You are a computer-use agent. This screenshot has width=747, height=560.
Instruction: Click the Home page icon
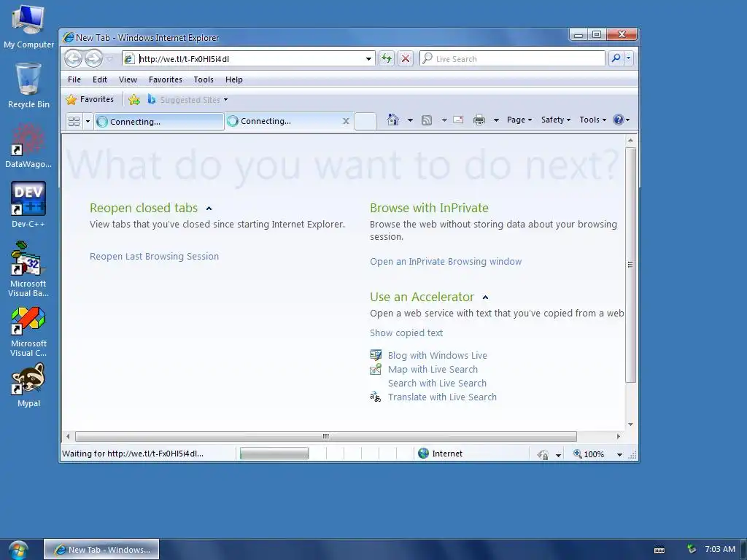point(393,120)
